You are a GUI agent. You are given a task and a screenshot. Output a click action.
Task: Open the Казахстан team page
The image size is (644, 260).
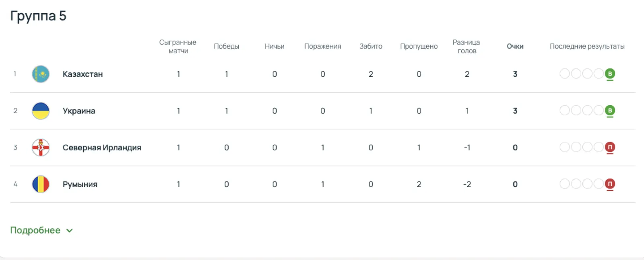point(83,74)
